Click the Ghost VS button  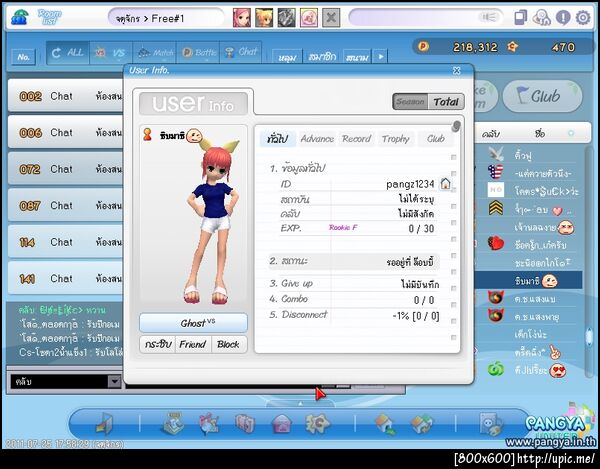click(x=193, y=323)
